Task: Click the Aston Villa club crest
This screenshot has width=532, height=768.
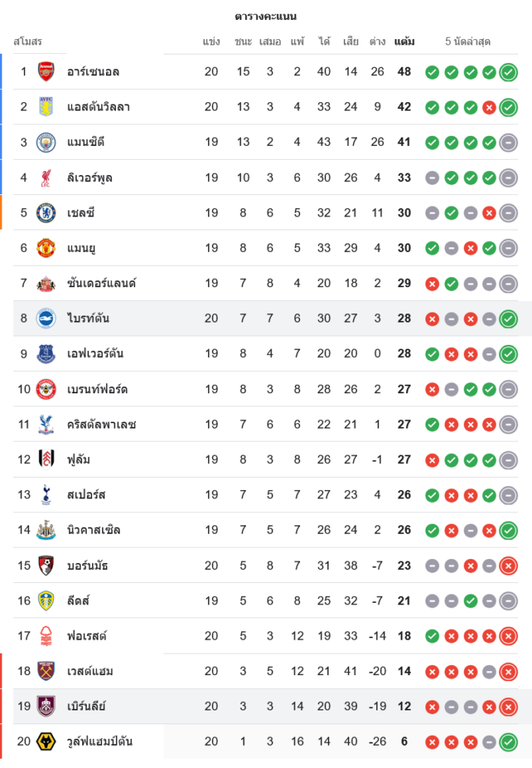Action: (46, 107)
